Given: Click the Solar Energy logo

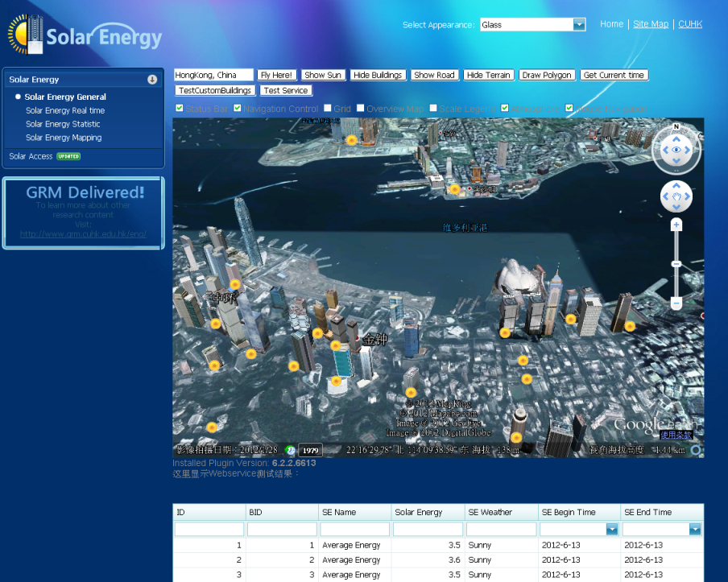Looking at the screenshot, I should (x=85, y=35).
